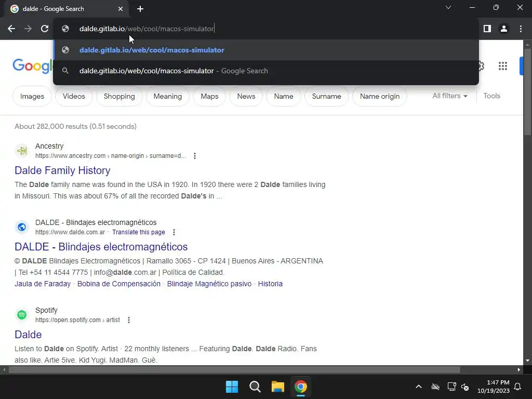532x399 pixels.
Task: Click the Ancestry site favicon
Action: coord(22,151)
